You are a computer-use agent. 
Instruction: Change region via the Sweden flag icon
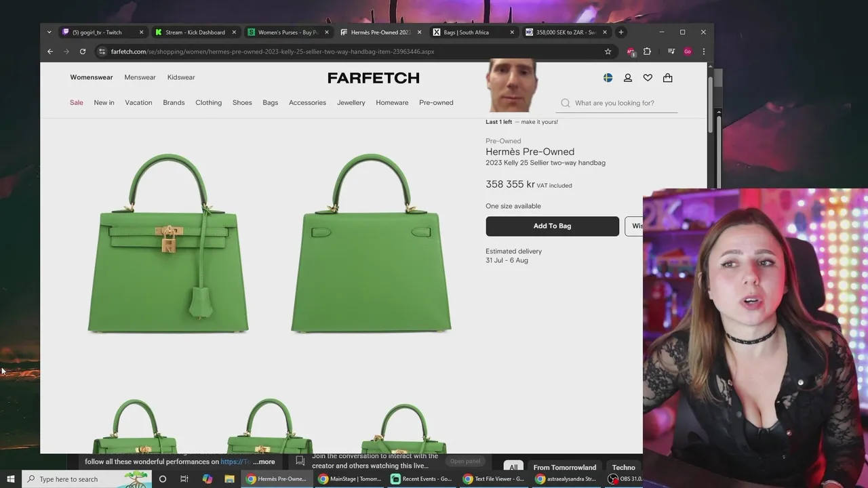click(x=608, y=78)
